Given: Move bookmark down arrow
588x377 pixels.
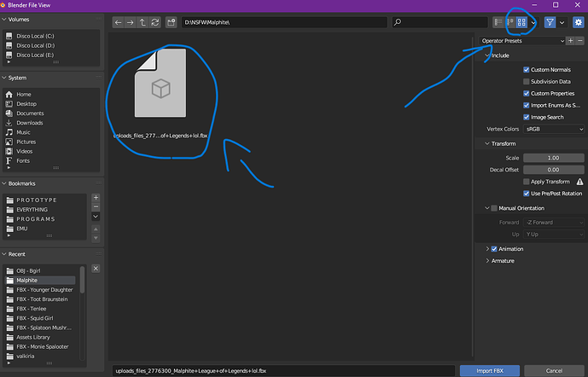Looking at the screenshot, I should click(x=96, y=238).
